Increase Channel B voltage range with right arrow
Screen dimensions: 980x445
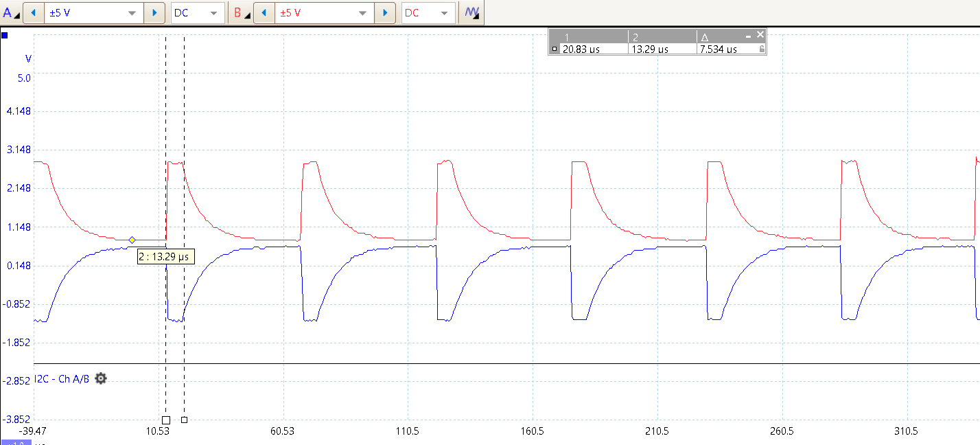[386, 12]
